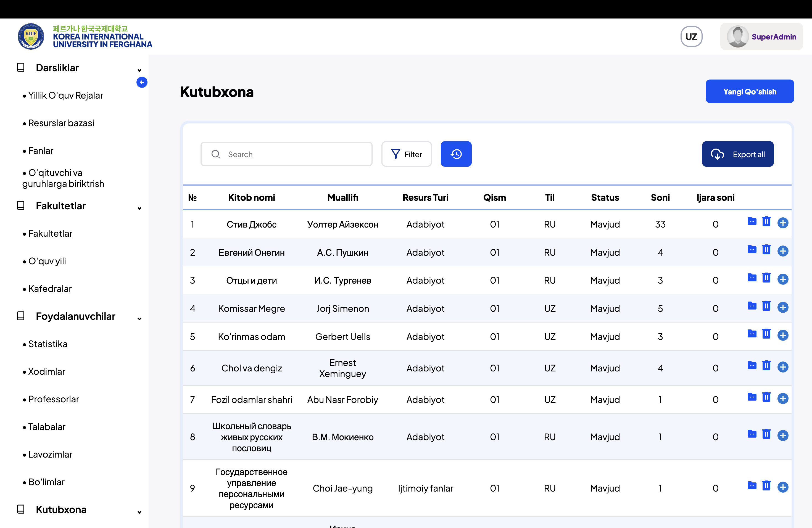
Task: Open the file folder icon for Стив Джобс
Action: click(x=752, y=222)
